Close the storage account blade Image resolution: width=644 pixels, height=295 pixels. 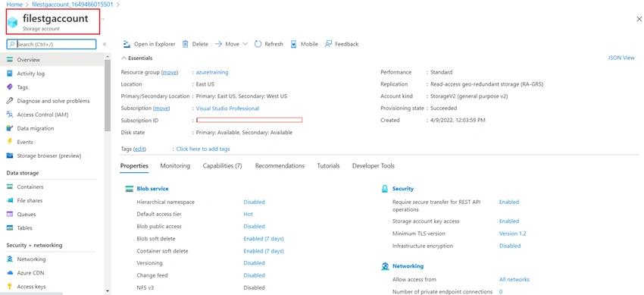pyautogui.click(x=639, y=19)
